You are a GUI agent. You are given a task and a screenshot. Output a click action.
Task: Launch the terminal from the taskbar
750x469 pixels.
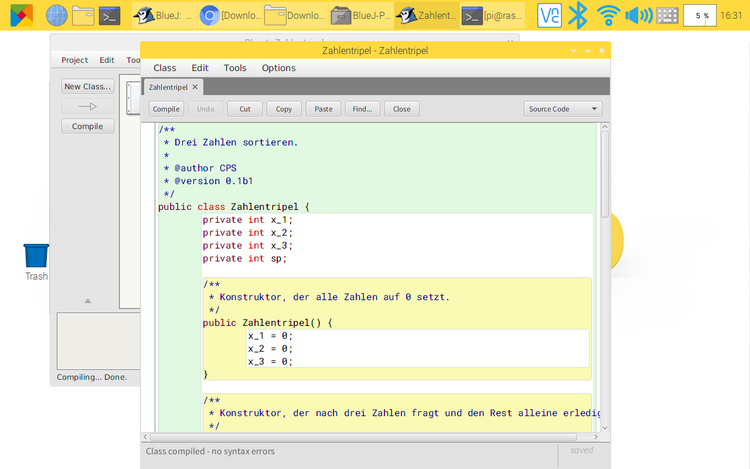pos(112,15)
